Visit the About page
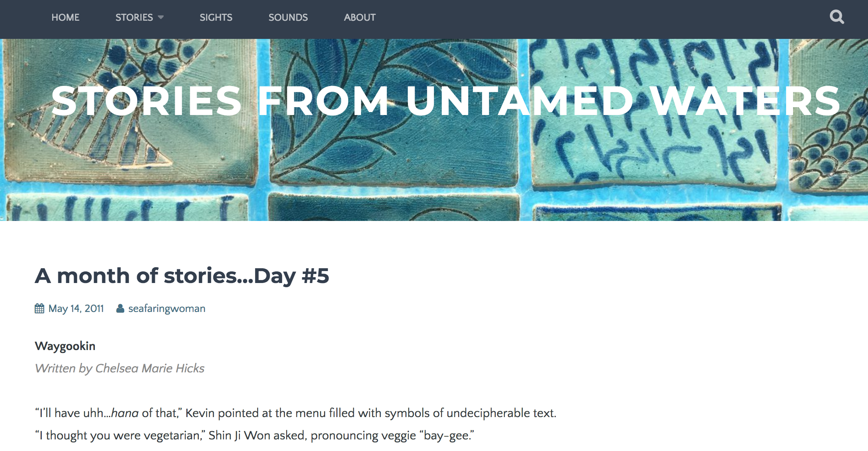The height and width of the screenshot is (451, 868). 359,17
